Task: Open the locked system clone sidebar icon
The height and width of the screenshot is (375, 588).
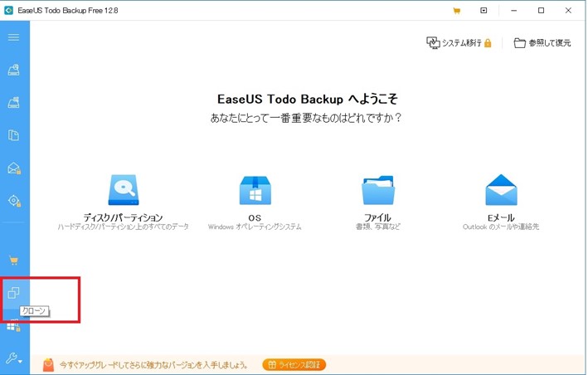Action: point(13,325)
